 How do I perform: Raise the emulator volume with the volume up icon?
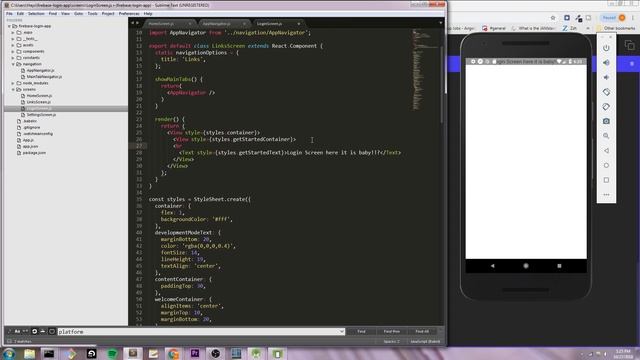click(x=606, y=62)
